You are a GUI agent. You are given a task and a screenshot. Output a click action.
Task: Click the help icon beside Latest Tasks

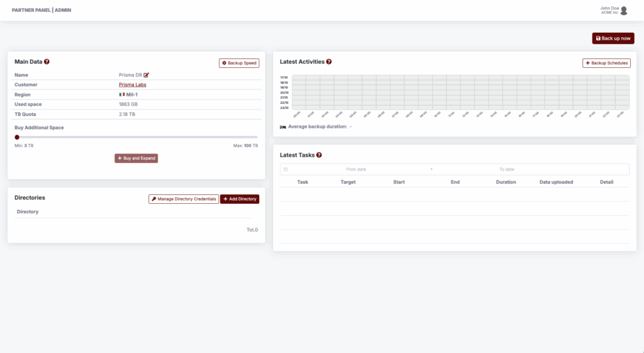click(x=319, y=155)
